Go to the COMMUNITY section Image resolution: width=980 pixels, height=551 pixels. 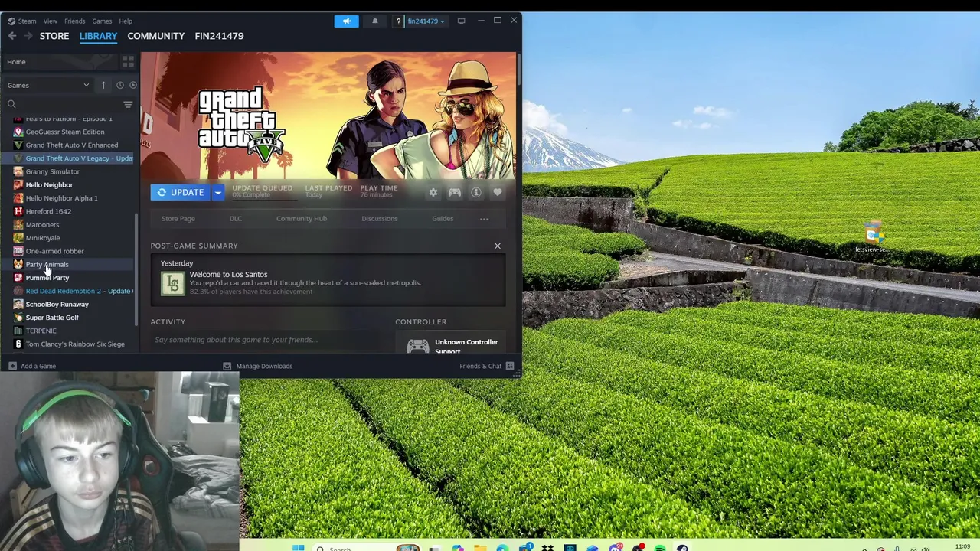[156, 36]
